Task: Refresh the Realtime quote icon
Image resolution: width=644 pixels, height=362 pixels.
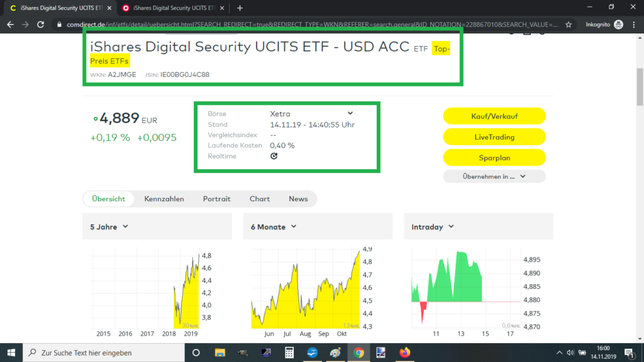Action: [274, 156]
